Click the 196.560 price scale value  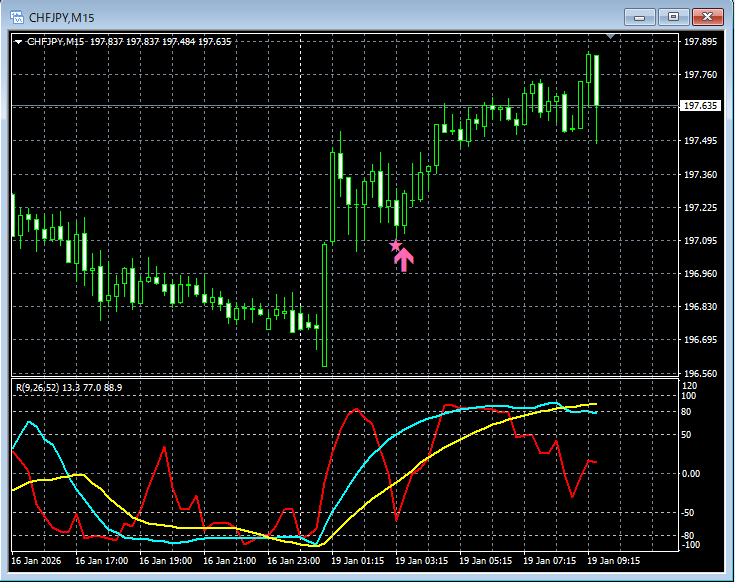point(700,374)
